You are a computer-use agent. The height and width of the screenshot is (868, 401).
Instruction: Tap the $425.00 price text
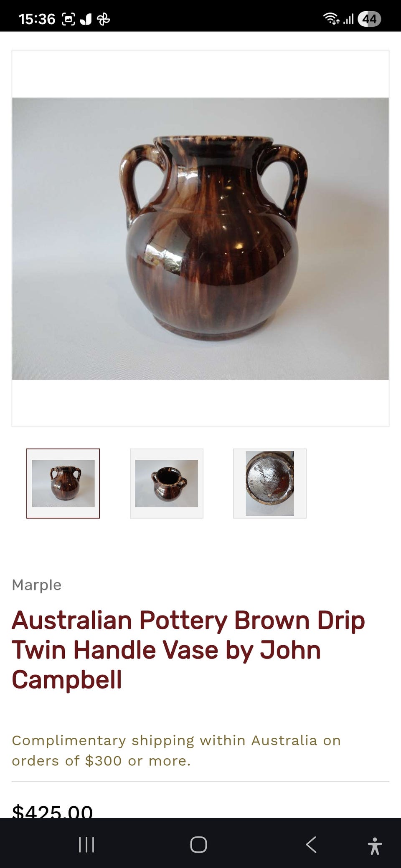click(x=52, y=811)
